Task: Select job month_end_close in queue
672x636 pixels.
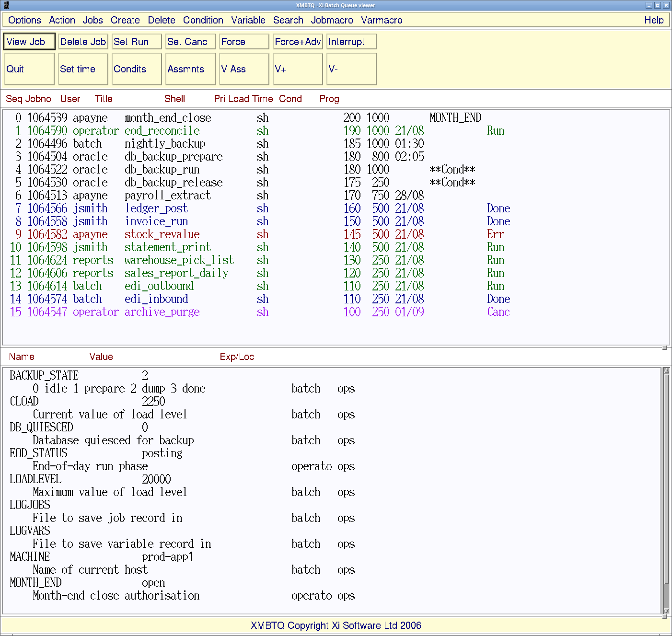Action: pyautogui.click(x=336, y=118)
